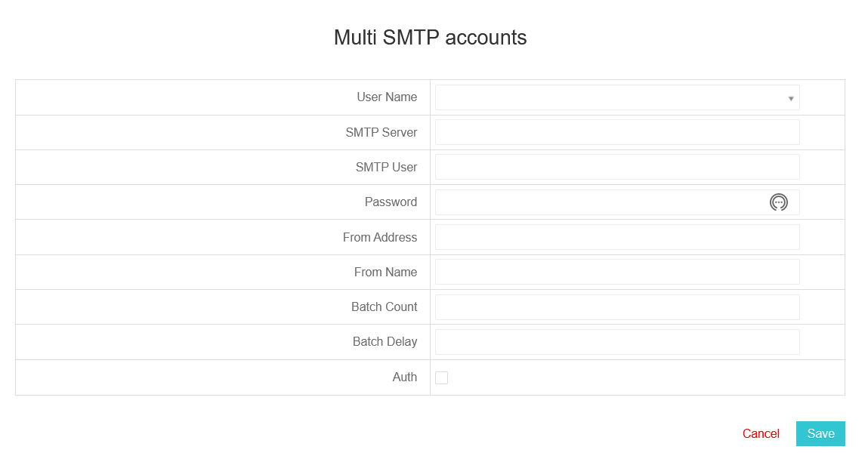Click the Batch Count label
The image size is (868, 459).
pyautogui.click(x=385, y=307)
